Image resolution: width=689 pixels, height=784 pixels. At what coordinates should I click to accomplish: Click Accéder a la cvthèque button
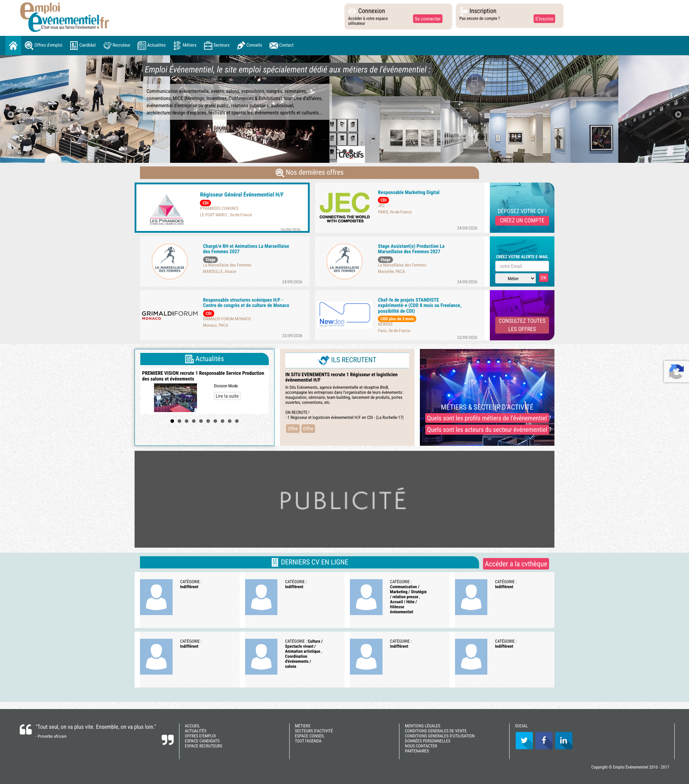[x=516, y=564]
